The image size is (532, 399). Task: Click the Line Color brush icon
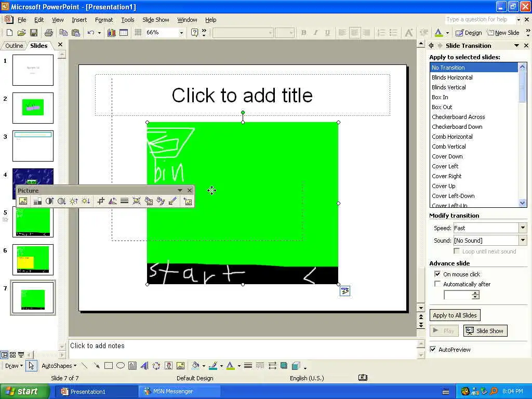pyautogui.click(x=213, y=366)
